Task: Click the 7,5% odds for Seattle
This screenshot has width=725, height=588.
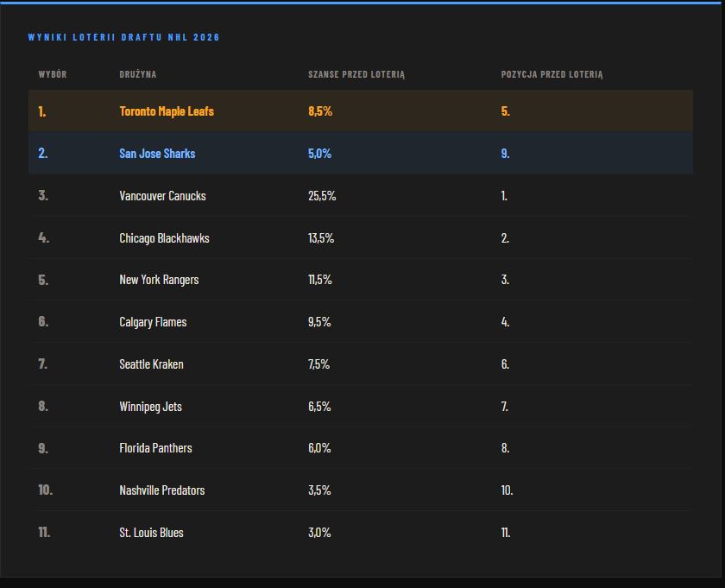Action: 319,364
